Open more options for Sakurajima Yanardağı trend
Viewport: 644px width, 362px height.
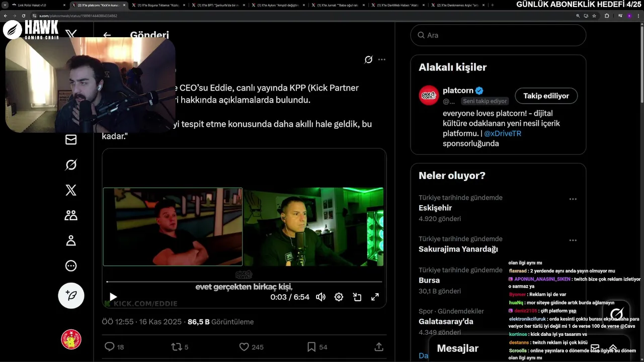tap(573, 240)
